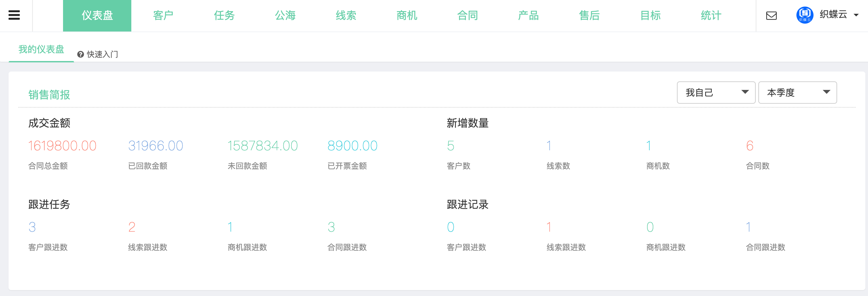Click the 1 above 商机数
The image size is (868, 296).
[649, 146]
